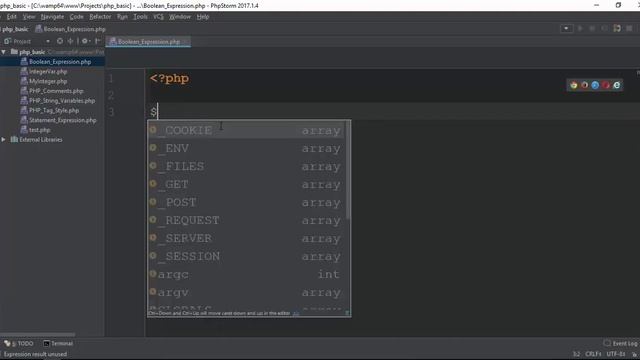Open the run configuration dropdown

(566, 28)
